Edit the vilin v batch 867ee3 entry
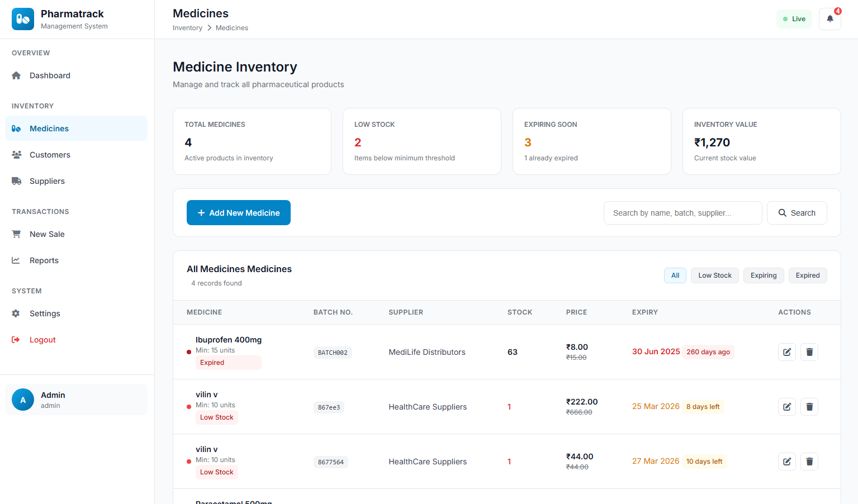Image resolution: width=858 pixels, height=504 pixels. click(786, 407)
